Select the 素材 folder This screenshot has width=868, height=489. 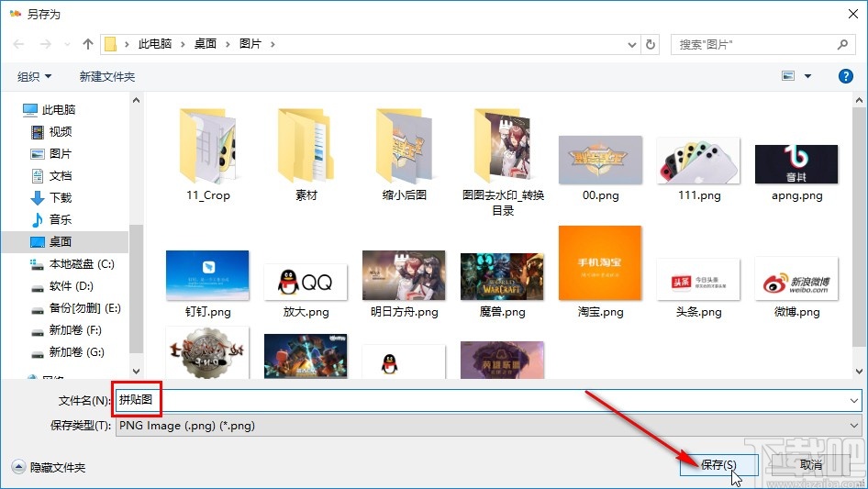coord(306,154)
